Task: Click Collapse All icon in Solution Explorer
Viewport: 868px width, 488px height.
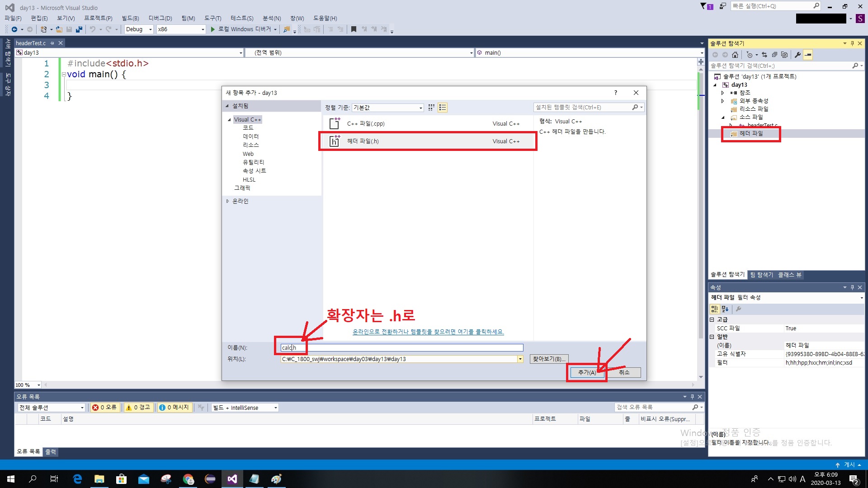Action: point(774,55)
